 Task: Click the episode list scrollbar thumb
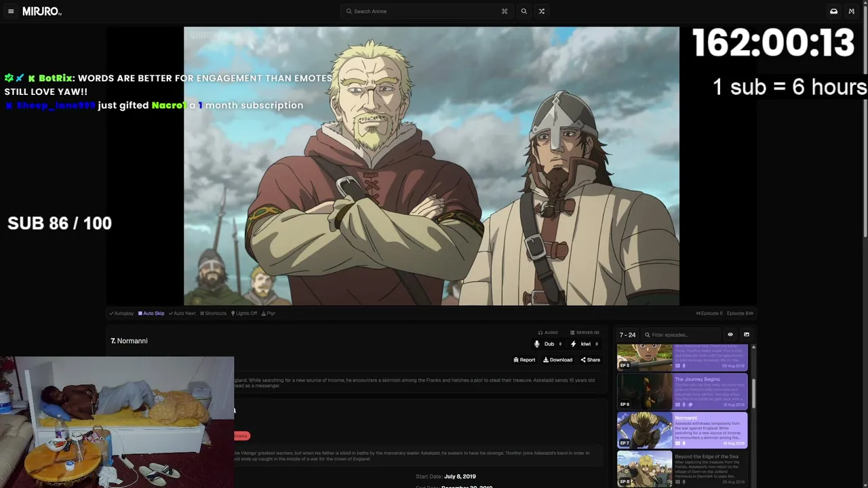click(x=753, y=393)
